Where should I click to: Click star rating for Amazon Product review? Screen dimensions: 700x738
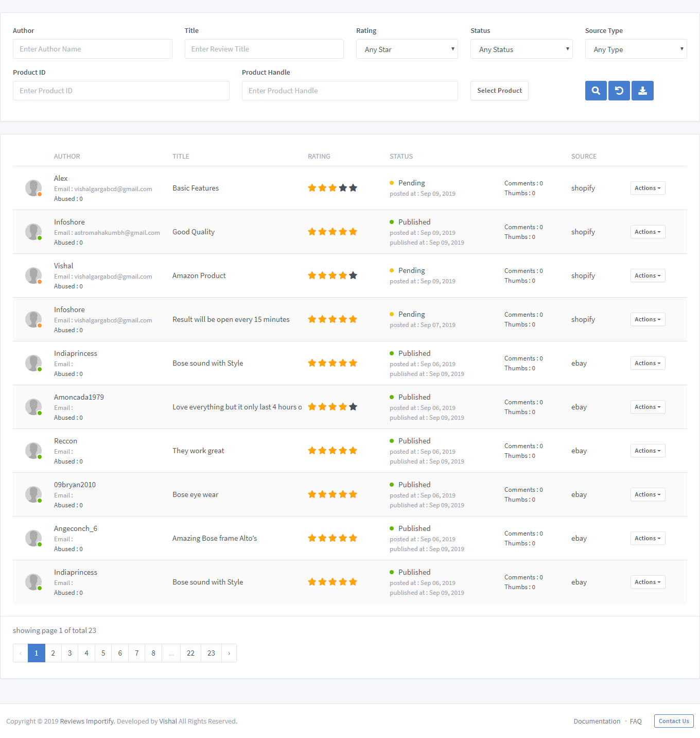(332, 276)
